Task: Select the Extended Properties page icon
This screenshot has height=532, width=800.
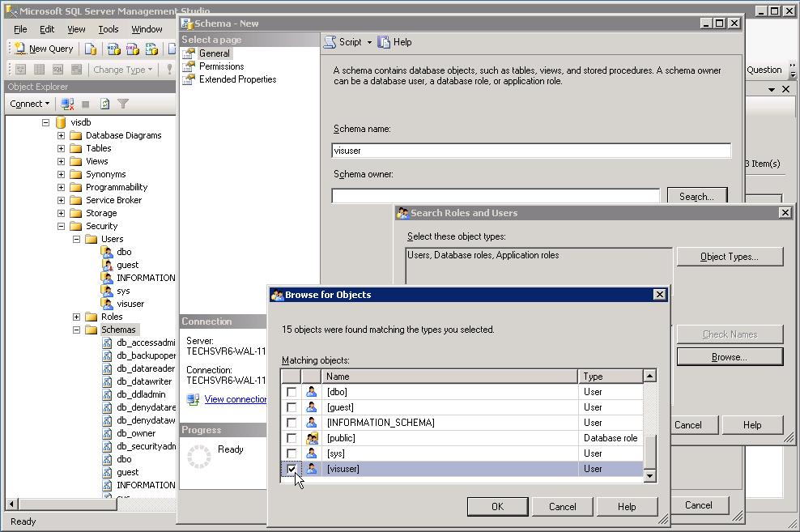Action: [189, 79]
